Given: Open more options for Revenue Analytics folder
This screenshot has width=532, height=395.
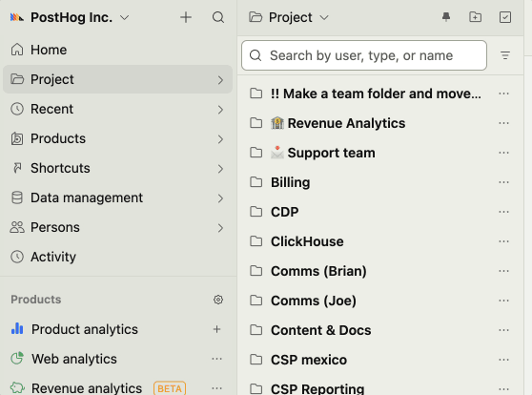Looking at the screenshot, I should tap(503, 123).
